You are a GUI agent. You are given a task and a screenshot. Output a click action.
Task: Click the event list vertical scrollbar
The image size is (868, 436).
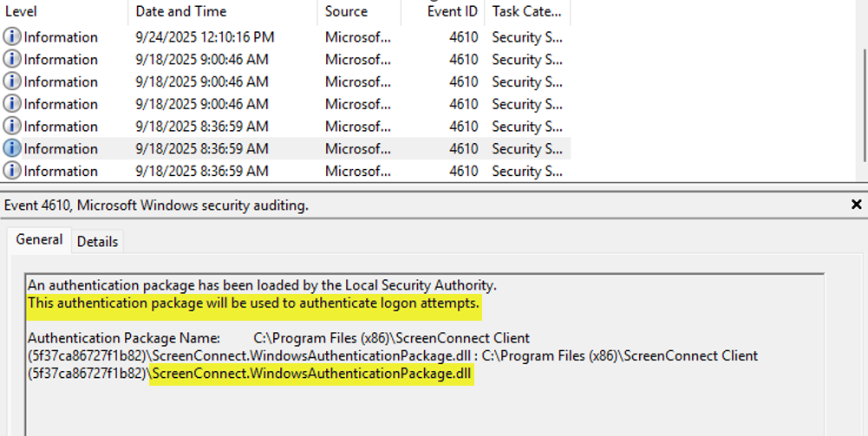[x=864, y=105]
